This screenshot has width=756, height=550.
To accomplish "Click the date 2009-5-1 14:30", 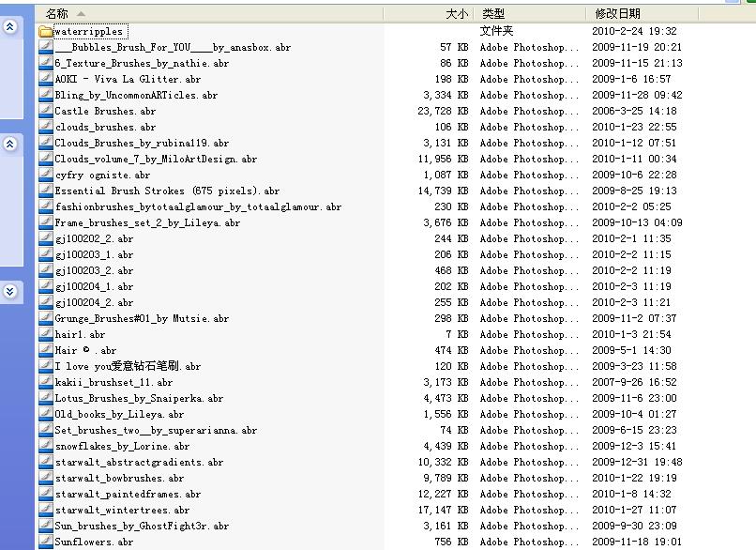I will pos(631,350).
